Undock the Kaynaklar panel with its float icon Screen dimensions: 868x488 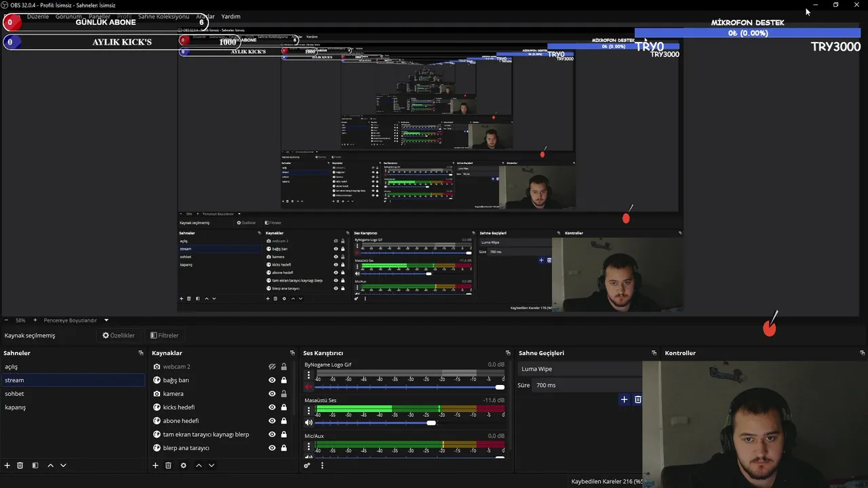[292, 353]
